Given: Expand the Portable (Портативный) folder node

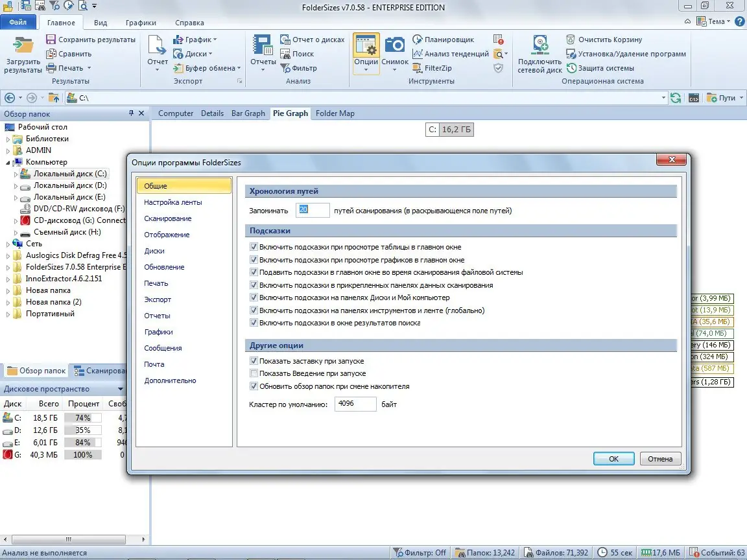Looking at the screenshot, I should 8,314.
